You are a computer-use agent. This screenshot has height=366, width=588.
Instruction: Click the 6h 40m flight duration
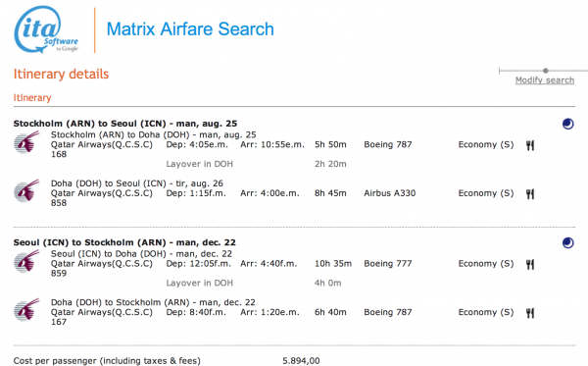330,312
